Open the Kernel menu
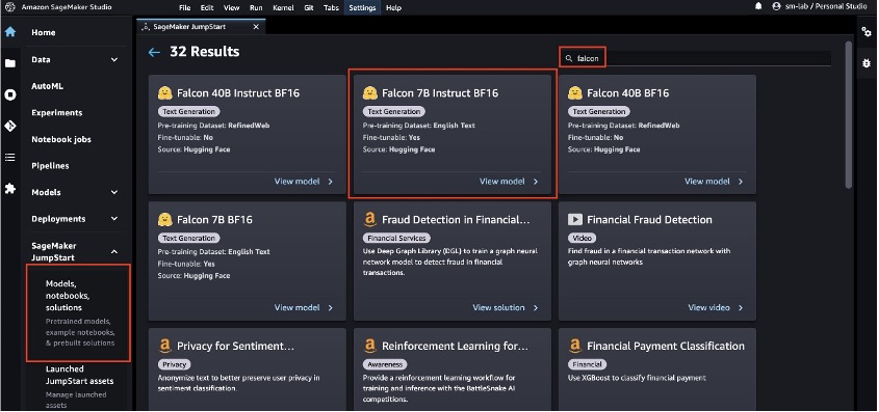Viewport: 879px width, 412px height. click(x=283, y=8)
